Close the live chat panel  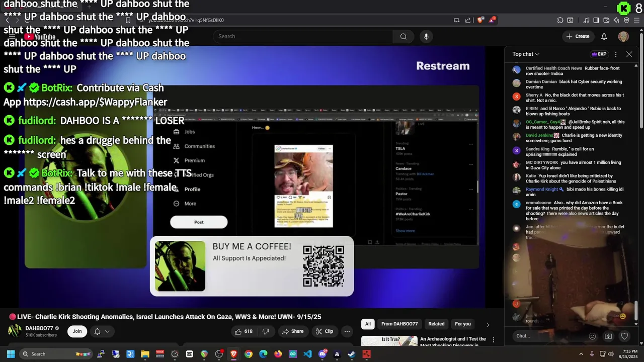coord(629,54)
